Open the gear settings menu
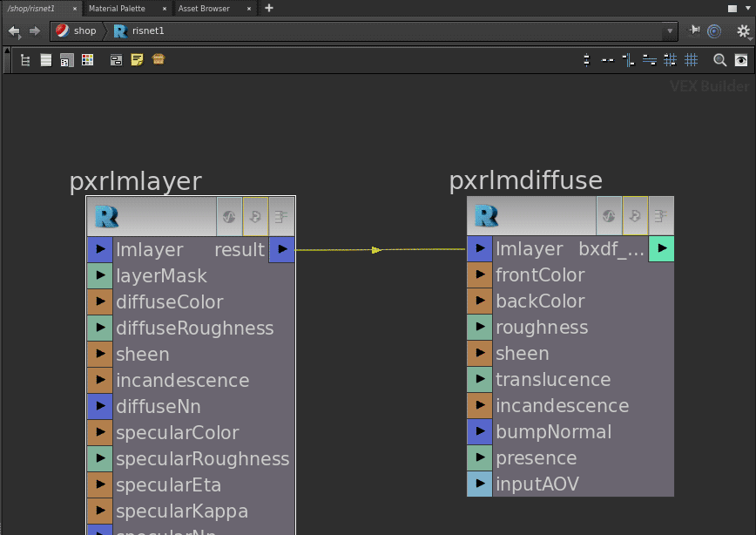Screen dimensions: 756x535 pos(743,31)
